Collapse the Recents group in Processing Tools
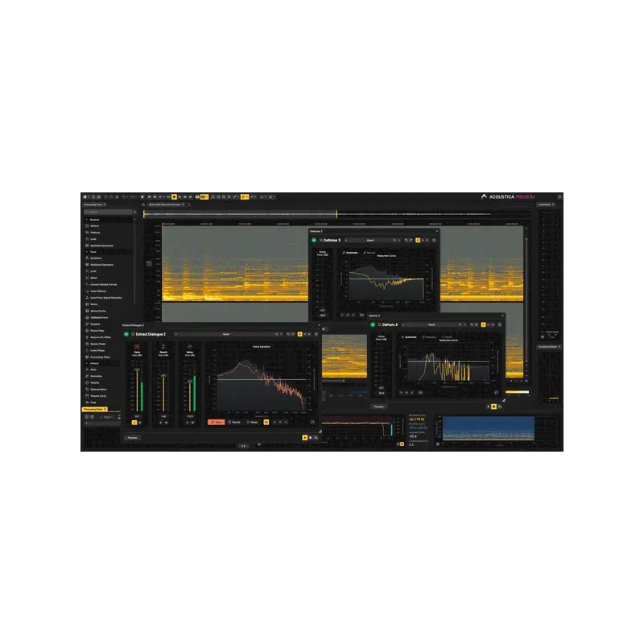This screenshot has height=644, width=644. [x=87, y=220]
